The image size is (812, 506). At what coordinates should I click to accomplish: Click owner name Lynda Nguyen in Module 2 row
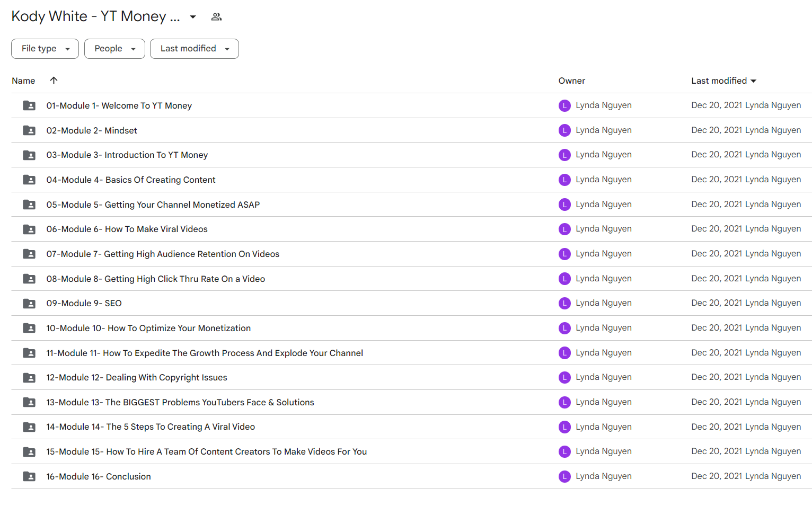click(604, 130)
